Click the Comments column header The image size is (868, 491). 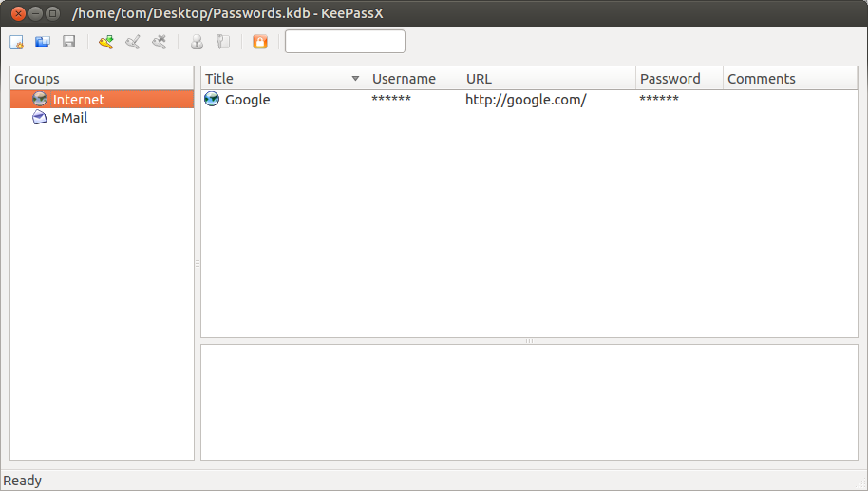coord(788,79)
